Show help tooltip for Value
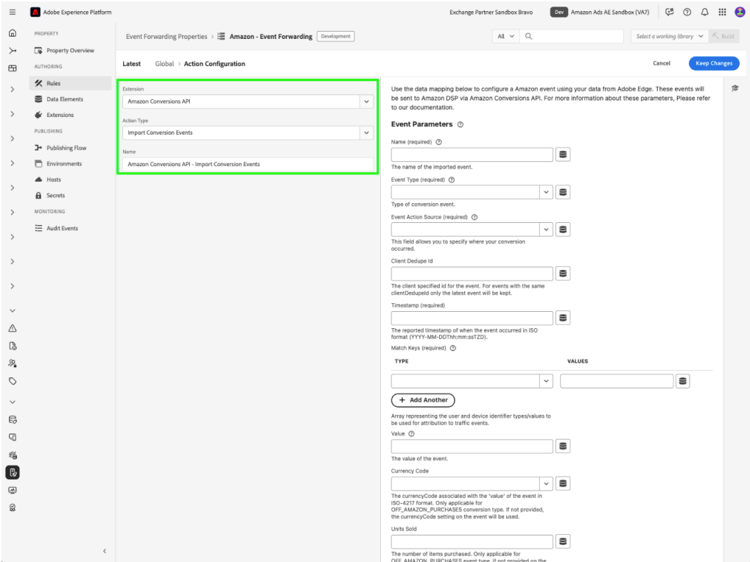The height and width of the screenshot is (562, 750). point(411,434)
